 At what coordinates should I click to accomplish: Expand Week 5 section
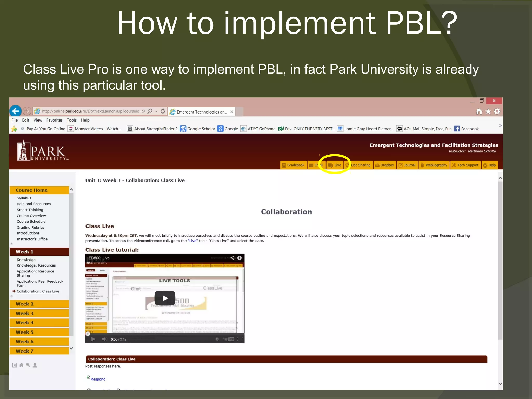tap(39, 332)
